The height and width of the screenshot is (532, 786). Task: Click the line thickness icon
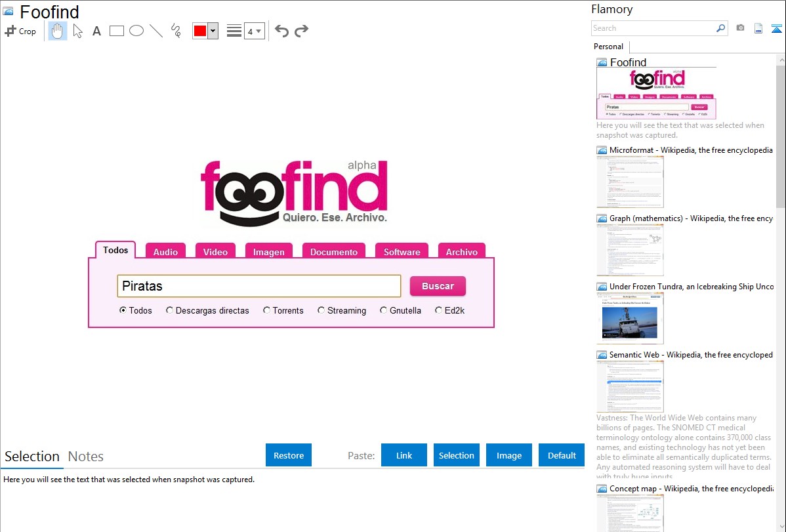click(234, 31)
